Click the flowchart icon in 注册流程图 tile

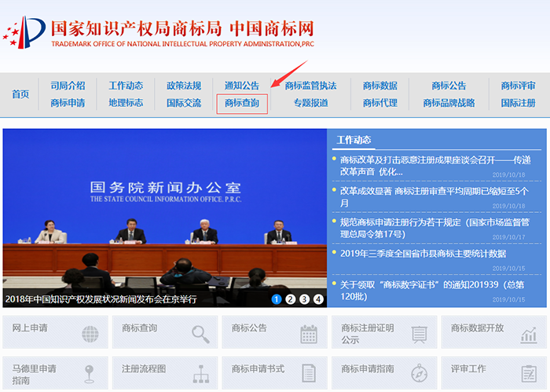(200, 374)
